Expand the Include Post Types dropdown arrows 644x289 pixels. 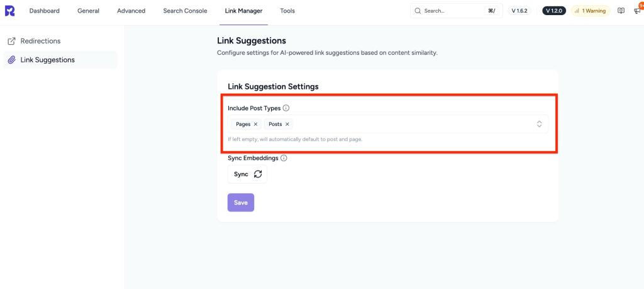(539, 124)
